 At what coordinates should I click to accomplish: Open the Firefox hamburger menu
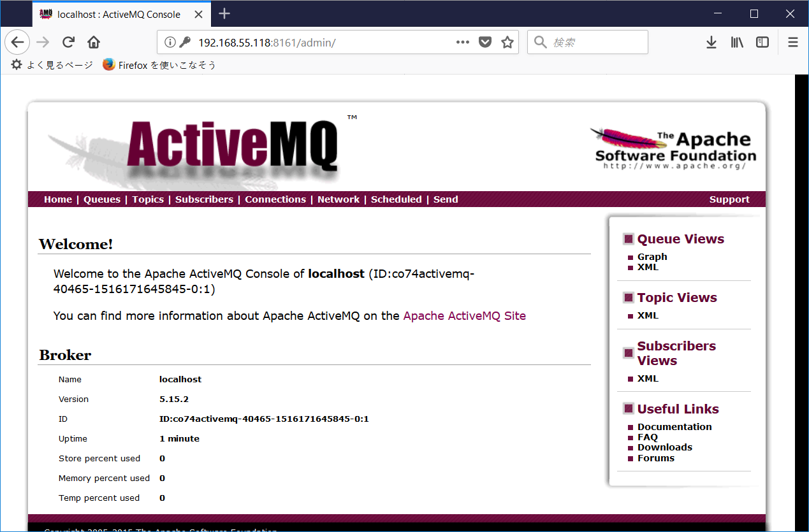[x=792, y=42]
